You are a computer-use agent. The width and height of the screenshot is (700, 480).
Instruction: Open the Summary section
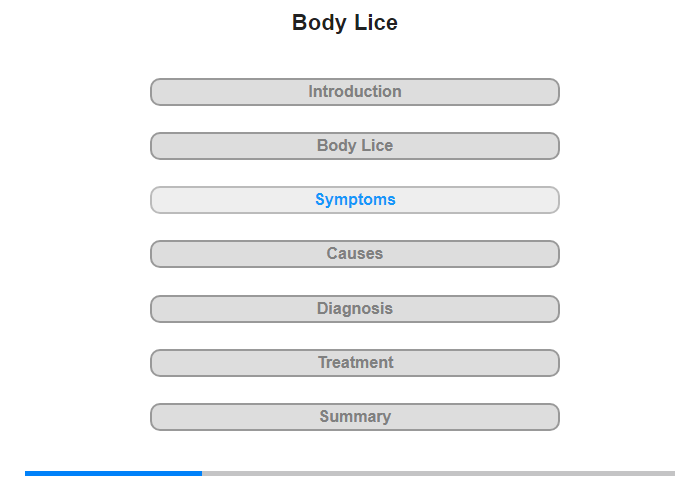[x=354, y=417]
